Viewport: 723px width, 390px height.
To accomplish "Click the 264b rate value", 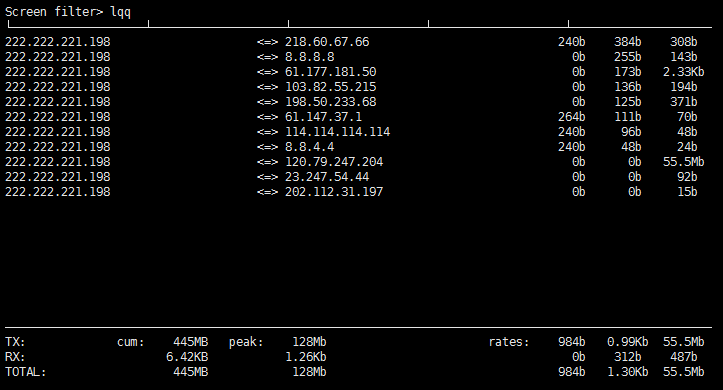I will click(x=572, y=117).
